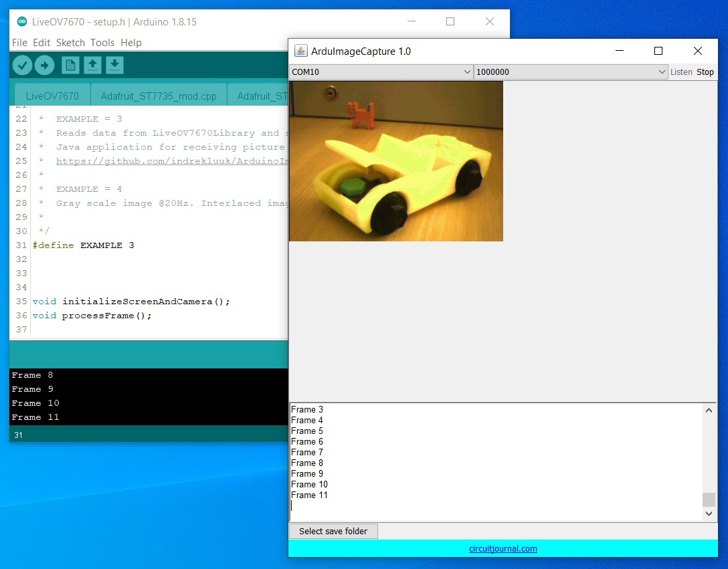The width and height of the screenshot is (728, 569).
Task: Open the COM10 serial port dropdown
Action: tap(381, 72)
